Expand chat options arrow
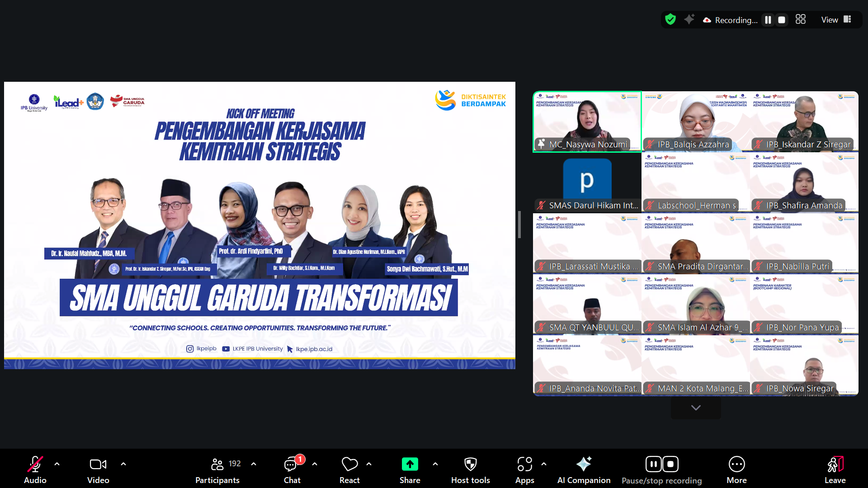This screenshot has height=488, width=868. click(315, 464)
